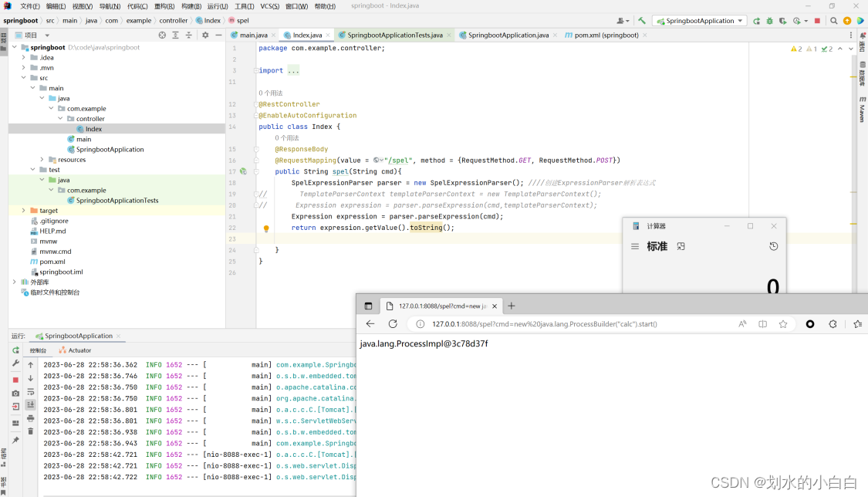Expand the .mvn folder
The width and height of the screenshot is (868, 497).
click(x=23, y=67)
